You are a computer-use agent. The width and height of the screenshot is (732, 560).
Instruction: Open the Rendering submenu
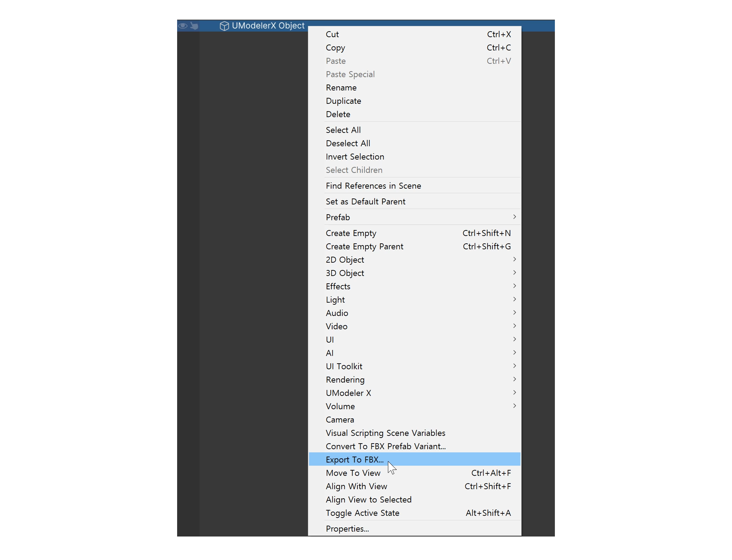[x=415, y=380]
